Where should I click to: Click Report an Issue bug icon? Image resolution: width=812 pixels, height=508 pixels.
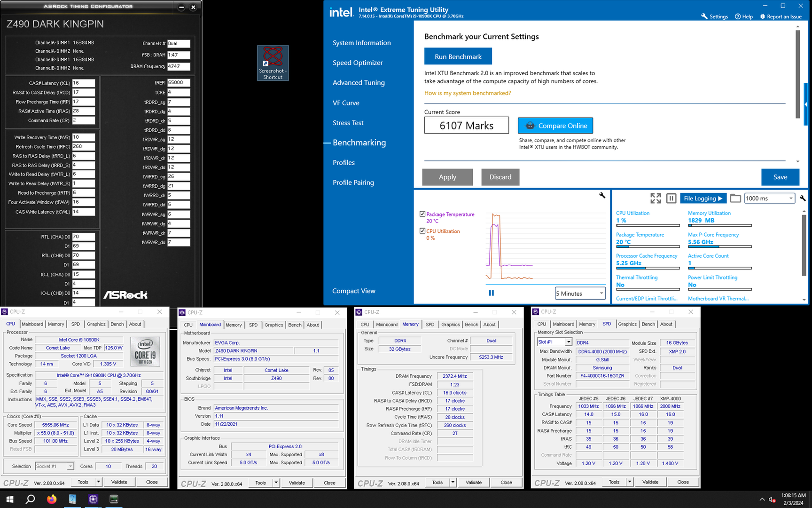[763, 16]
